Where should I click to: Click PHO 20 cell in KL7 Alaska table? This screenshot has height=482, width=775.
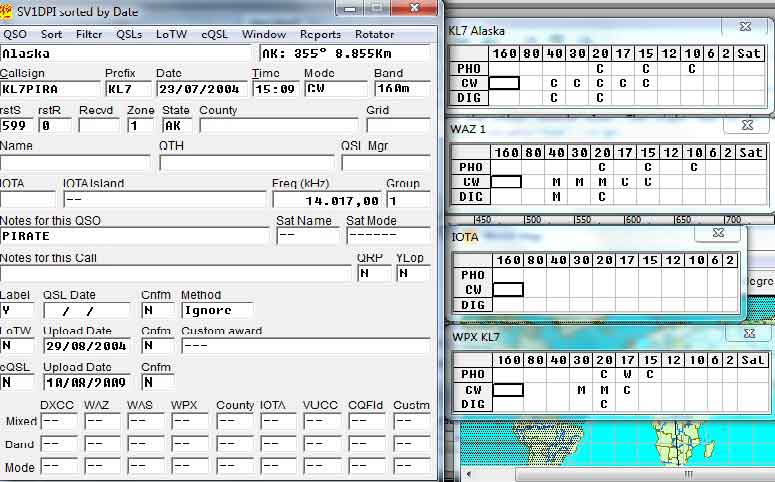(600, 68)
